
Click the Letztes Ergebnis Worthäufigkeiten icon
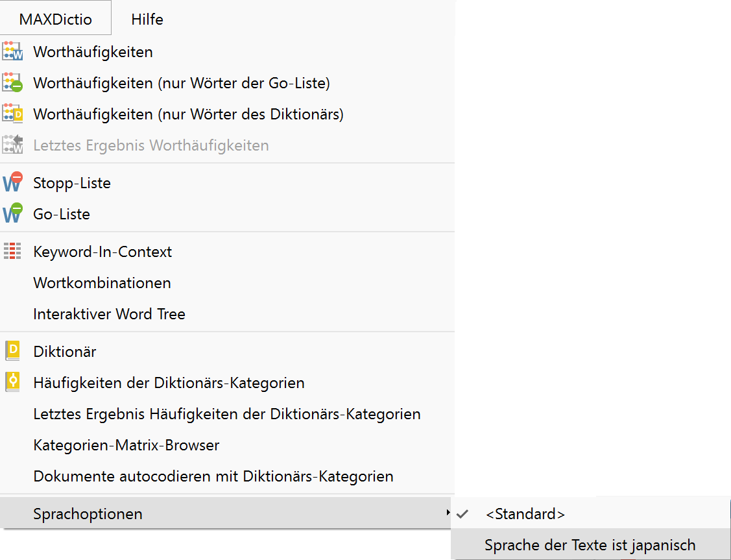click(12, 145)
